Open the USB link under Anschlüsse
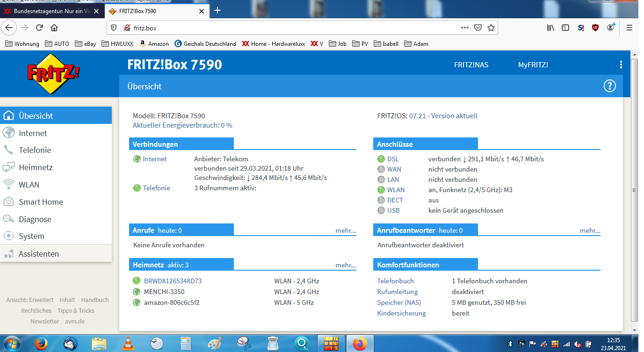The height and width of the screenshot is (352, 644). tap(393, 210)
